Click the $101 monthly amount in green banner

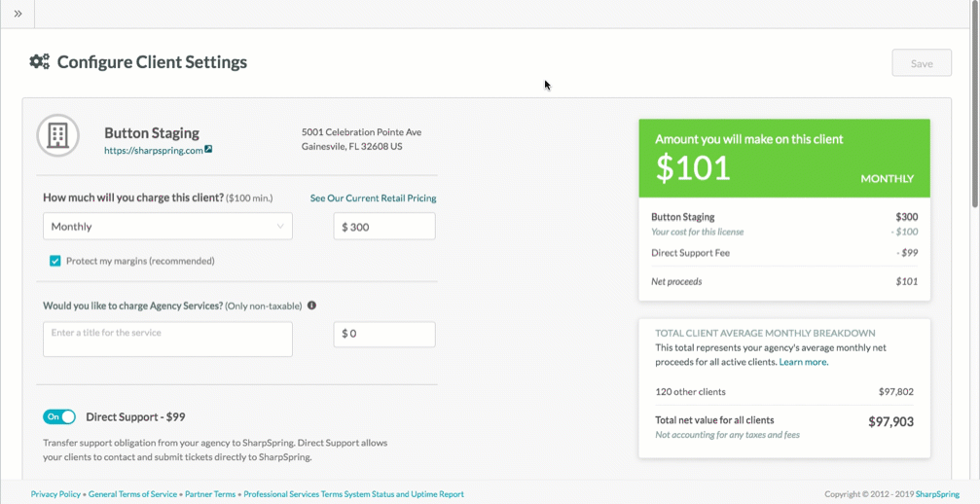(x=693, y=167)
